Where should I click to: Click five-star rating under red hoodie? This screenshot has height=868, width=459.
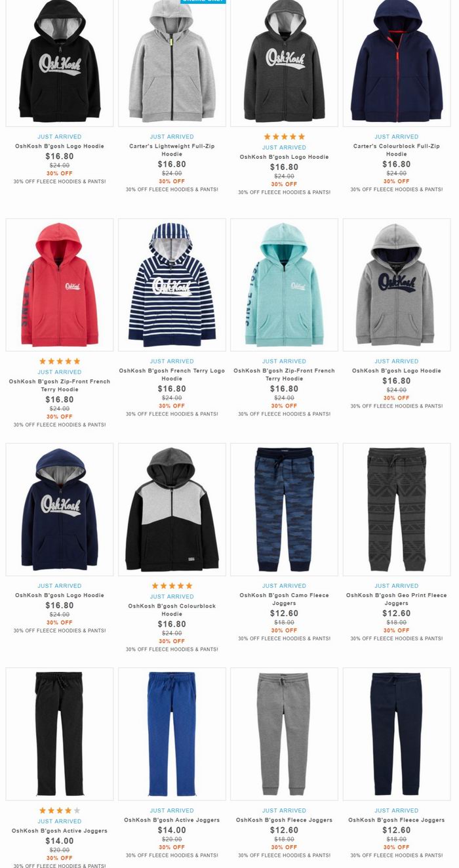pyautogui.click(x=60, y=361)
